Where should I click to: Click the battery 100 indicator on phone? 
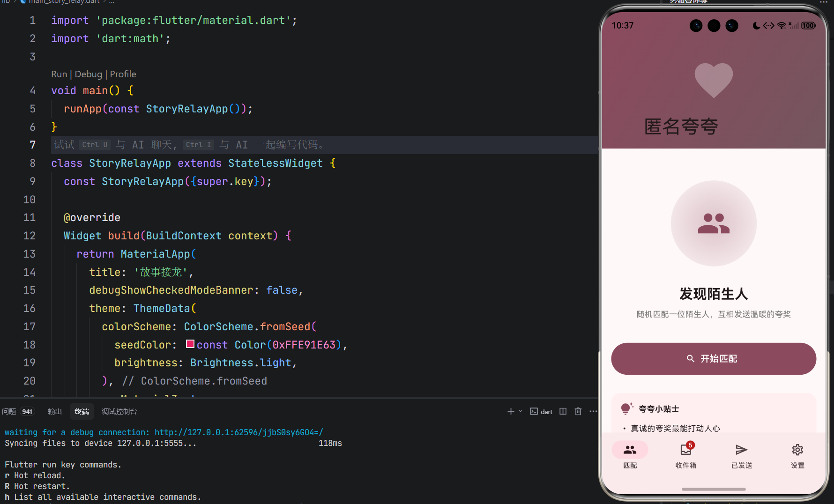(808, 26)
